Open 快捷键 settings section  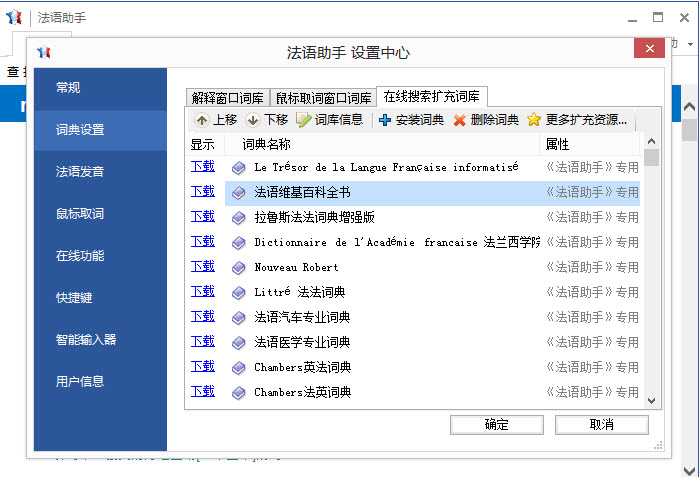click(x=74, y=297)
